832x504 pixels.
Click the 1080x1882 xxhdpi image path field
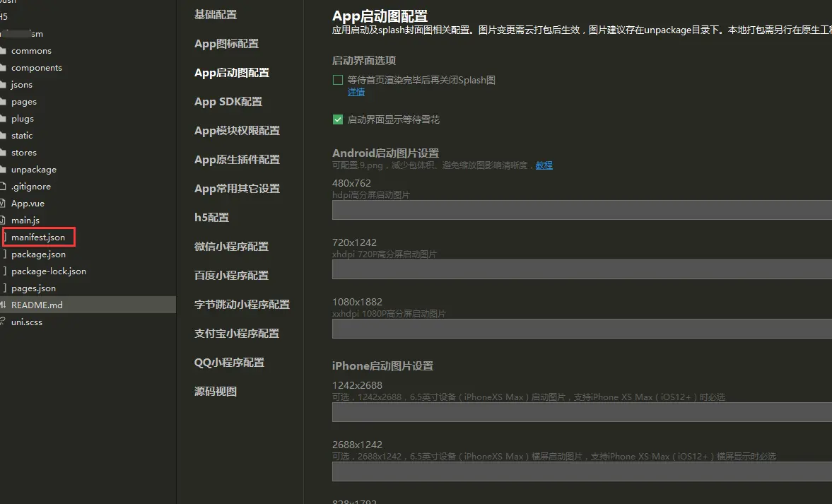click(x=582, y=329)
